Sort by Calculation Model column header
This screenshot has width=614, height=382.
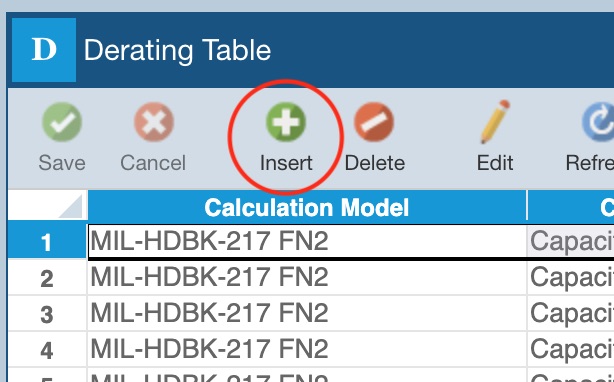307,207
